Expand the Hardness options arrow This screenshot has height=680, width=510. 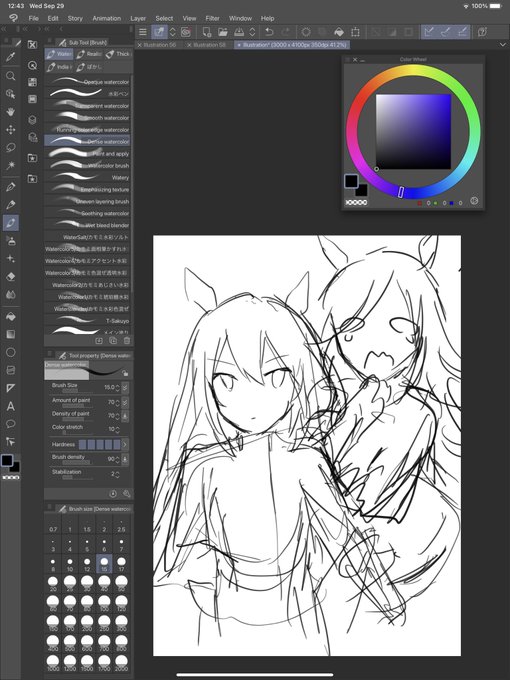tap(125, 445)
